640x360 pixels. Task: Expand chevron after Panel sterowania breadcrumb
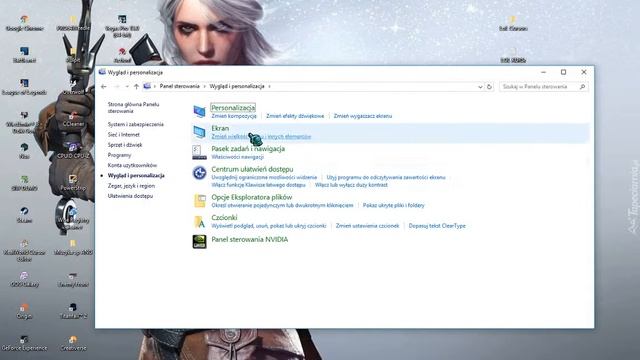coord(204,86)
